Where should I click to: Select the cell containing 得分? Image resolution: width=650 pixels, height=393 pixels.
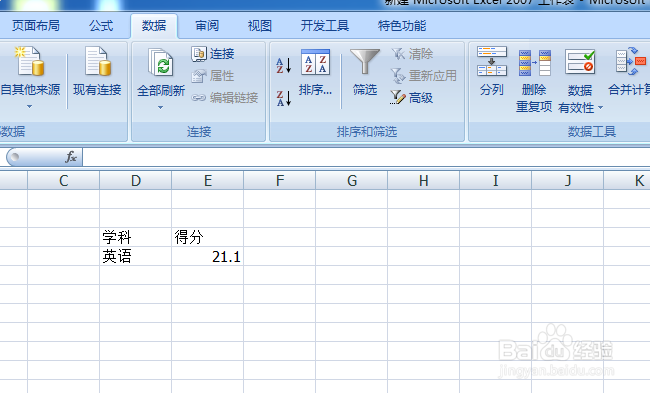(208, 237)
